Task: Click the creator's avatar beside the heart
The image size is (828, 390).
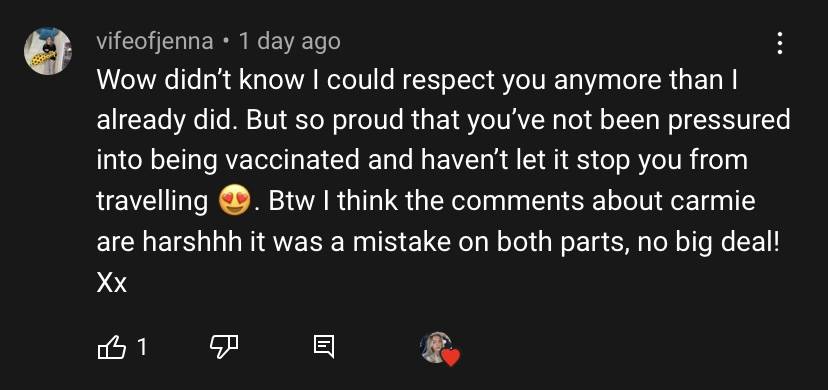Action: click(436, 347)
